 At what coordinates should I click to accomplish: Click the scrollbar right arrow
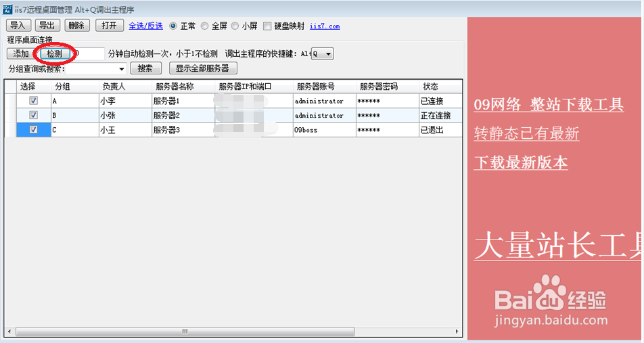point(457,331)
